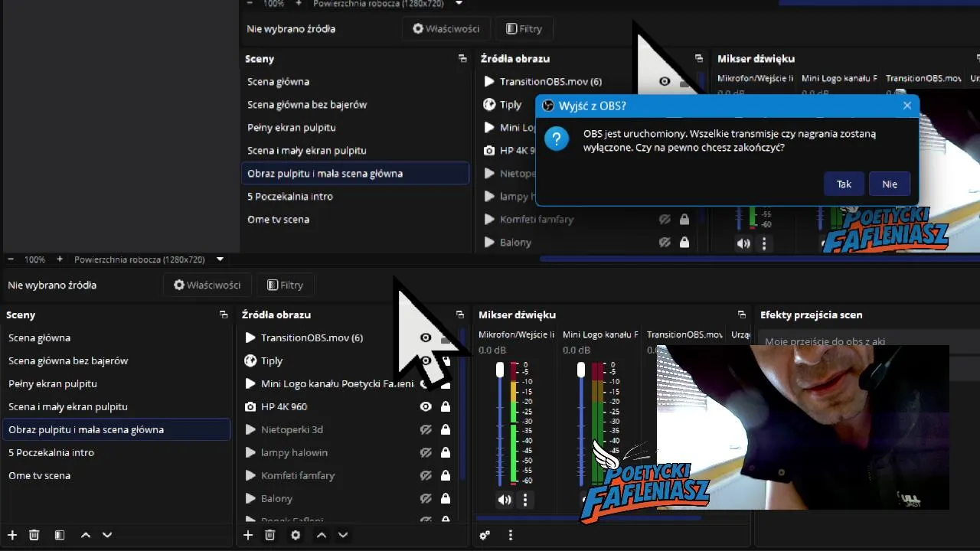Show Balony source in upper preview copy
Viewport: 980px width, 551px height.
pyautogui.click(x=665, y=242)
